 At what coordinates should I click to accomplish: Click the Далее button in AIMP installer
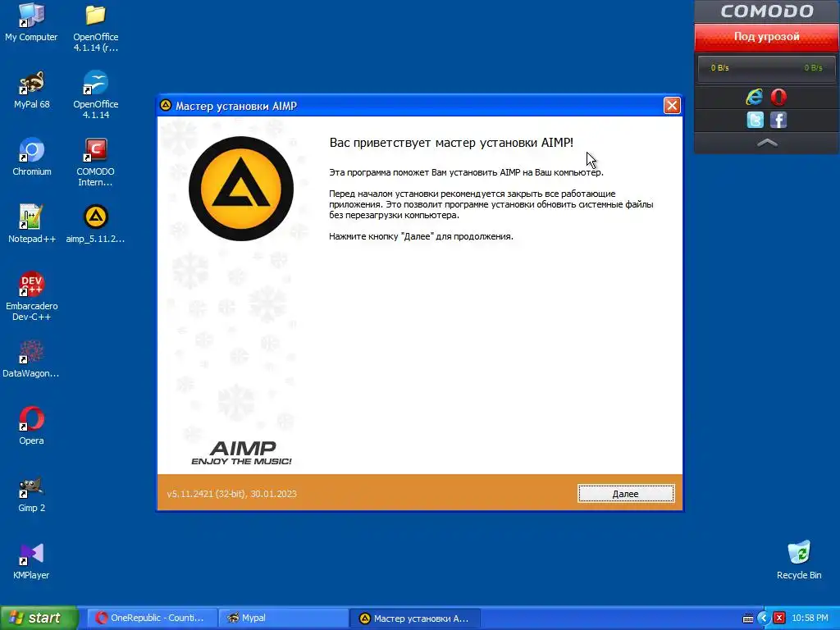pyautogui.click(x=626, y=493)
